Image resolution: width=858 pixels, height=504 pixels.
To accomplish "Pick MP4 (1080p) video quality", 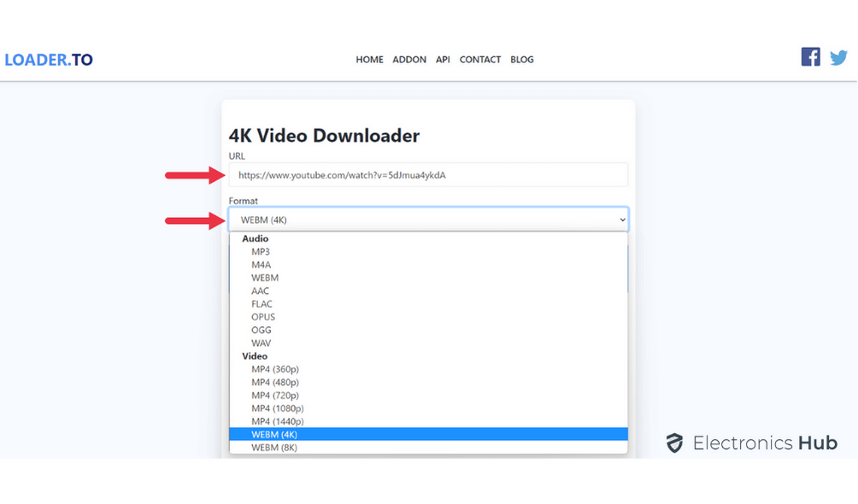I will tap(428, 409).
